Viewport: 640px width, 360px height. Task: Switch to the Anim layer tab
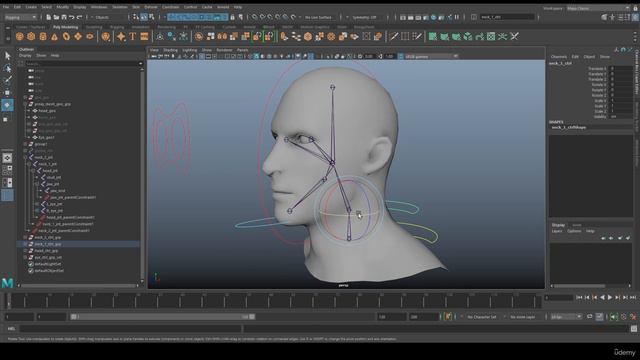[x=577, y=225]
